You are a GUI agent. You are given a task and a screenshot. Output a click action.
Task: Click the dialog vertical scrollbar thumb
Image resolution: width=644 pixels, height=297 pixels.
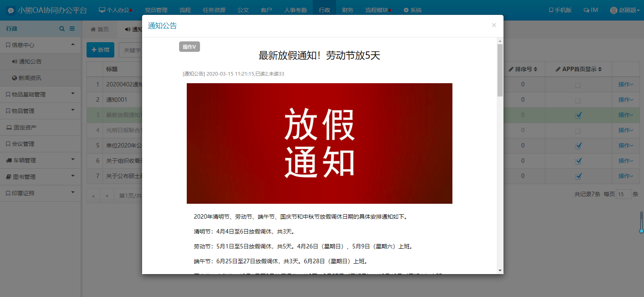500,70
